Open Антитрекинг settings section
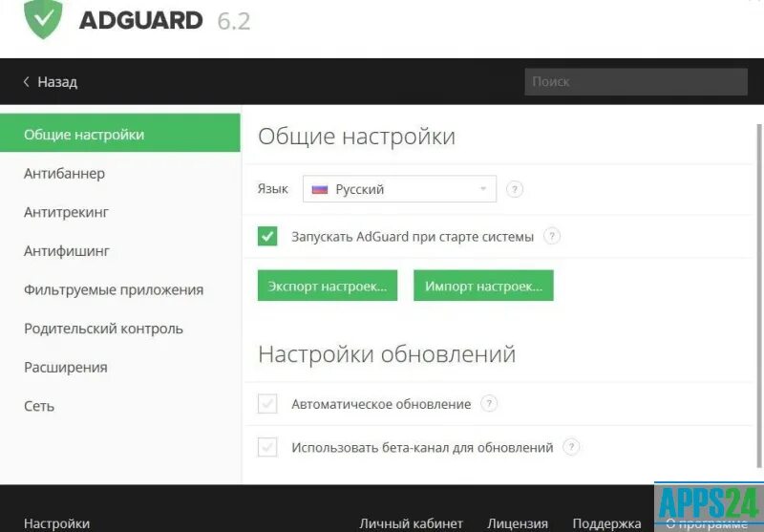The height and width of the screenshot is (532, 764). (66, 212)
